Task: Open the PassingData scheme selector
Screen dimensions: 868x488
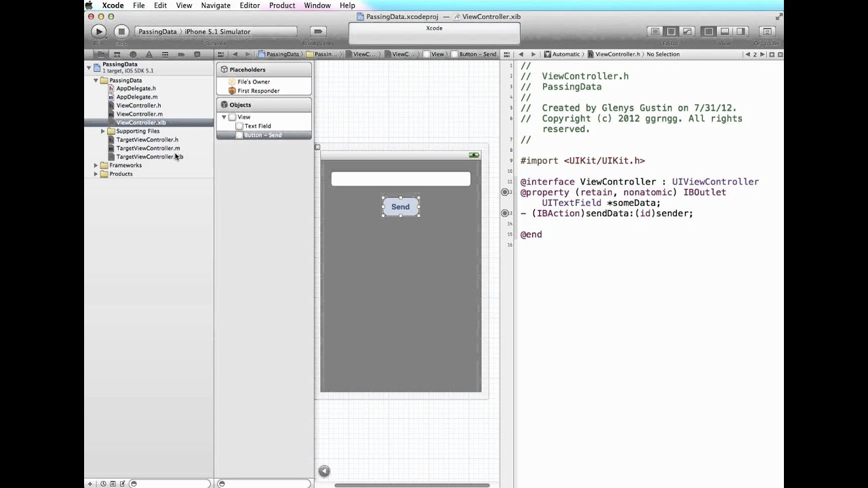Action: 157,31
